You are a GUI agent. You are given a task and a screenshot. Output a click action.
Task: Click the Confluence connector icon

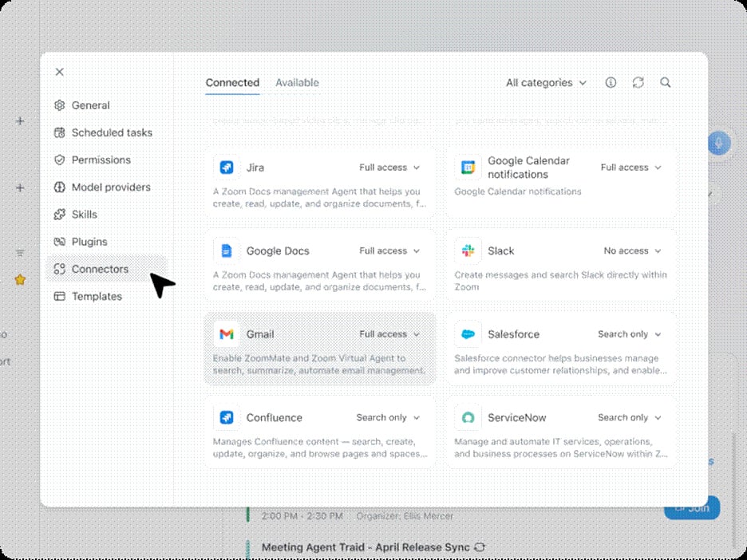(227, 418)
